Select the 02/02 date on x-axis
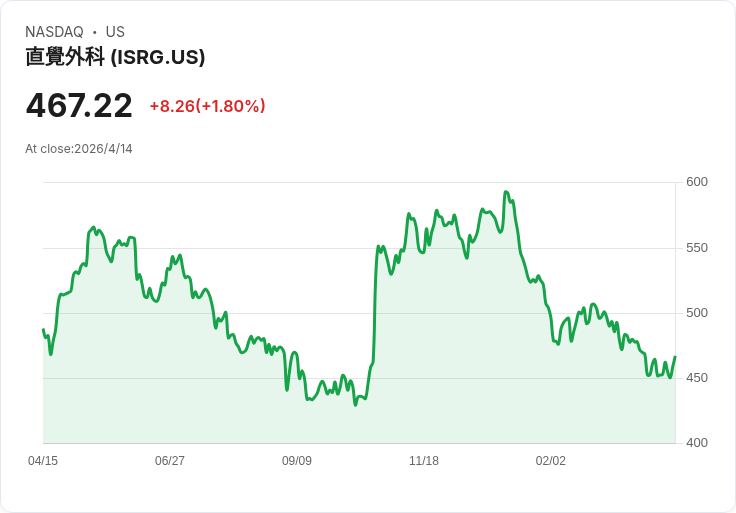The height and width of the screenshot is (513, 736). (551, 461)
